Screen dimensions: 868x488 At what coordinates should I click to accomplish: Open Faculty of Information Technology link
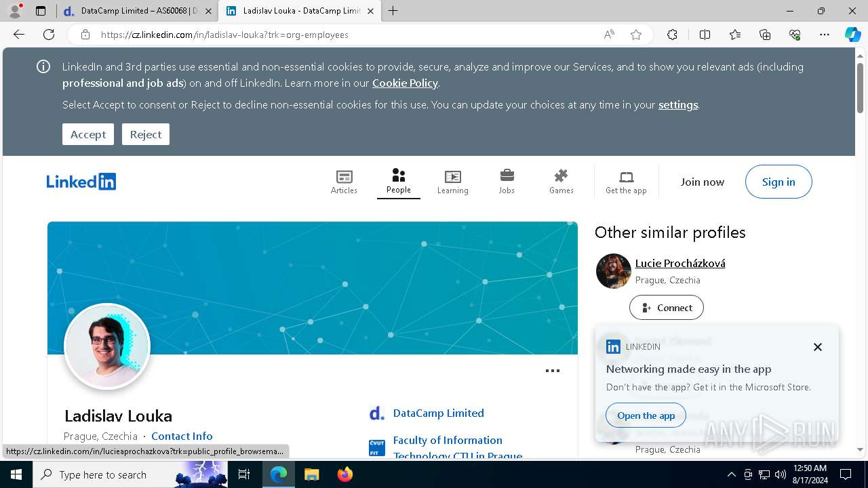458,447
